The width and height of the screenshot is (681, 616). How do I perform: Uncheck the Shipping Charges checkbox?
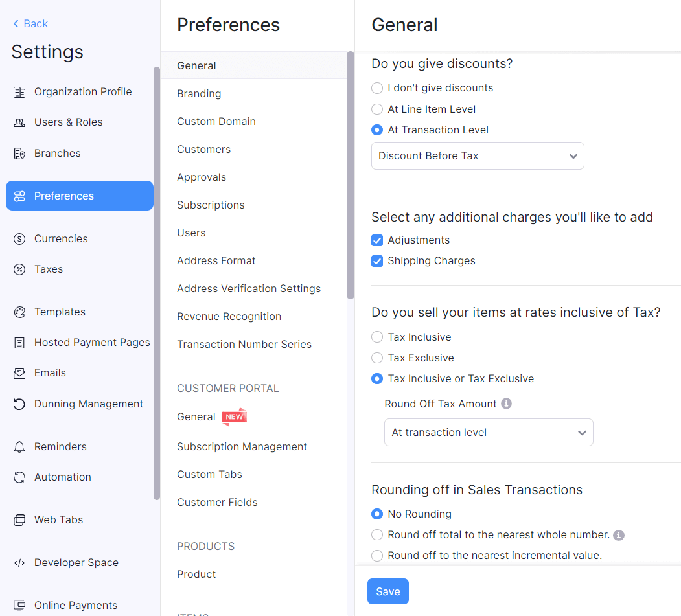coord(377,261)
